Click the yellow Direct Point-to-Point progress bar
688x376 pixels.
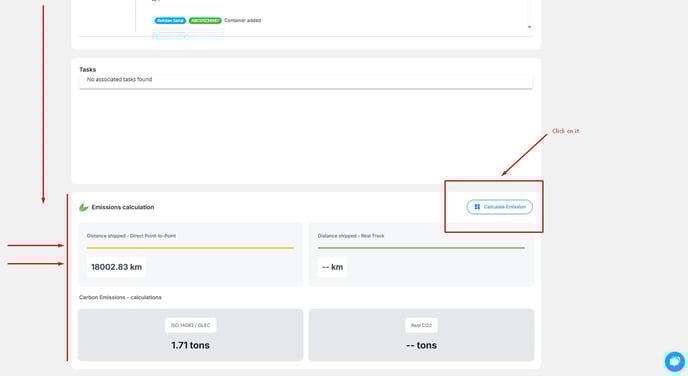(190, 248)
